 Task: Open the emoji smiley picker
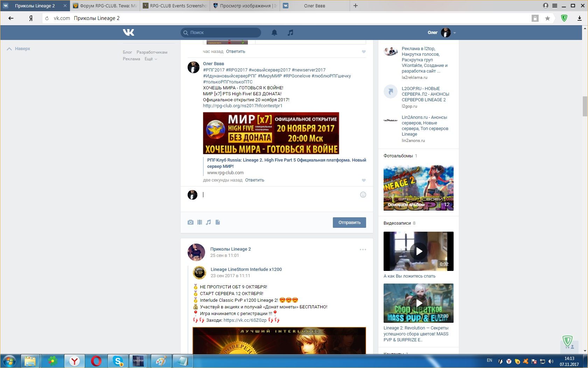363,195
